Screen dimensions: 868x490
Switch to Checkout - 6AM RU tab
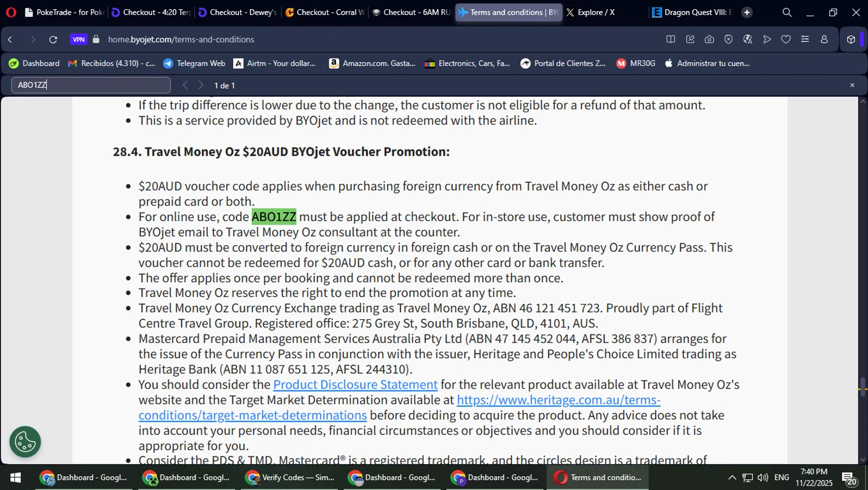(x=411, y=12)
